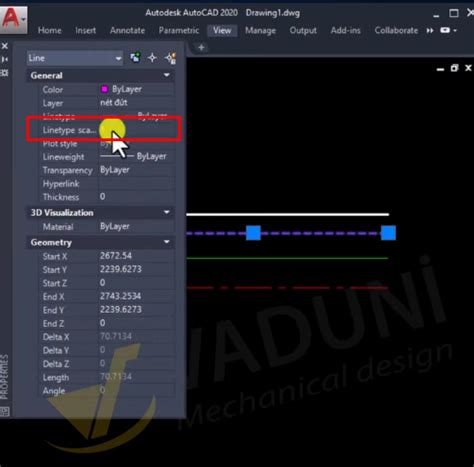Select the Material ByLayer value
Viewport: 474px width, 467px height.
click(115, 227)
